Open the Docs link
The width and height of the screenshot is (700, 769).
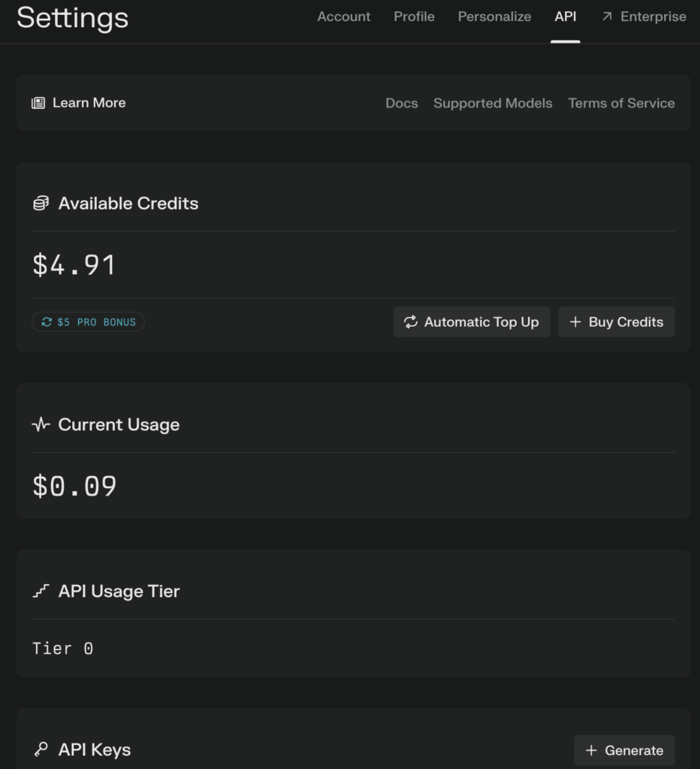(x=402, y=104)
